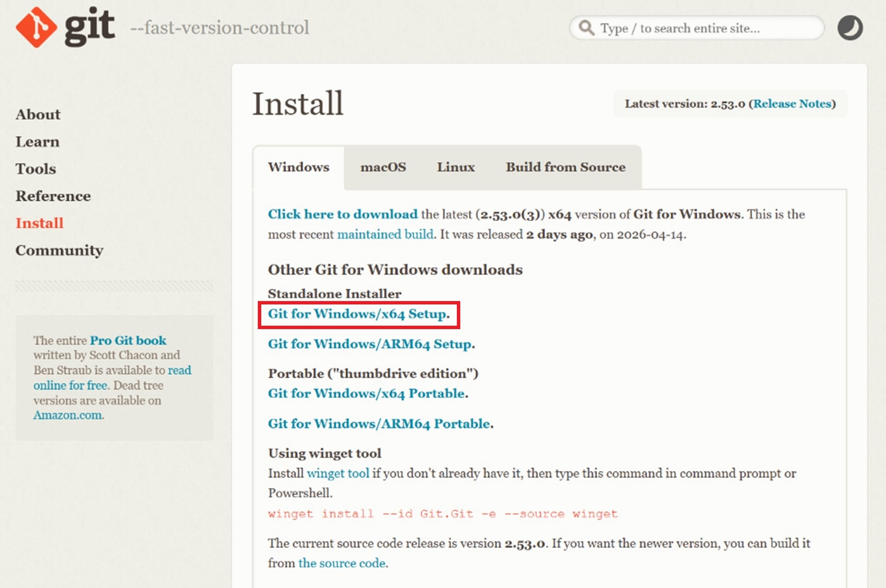Open the Pro Git book link
The height and width of the screenshot is (588, 886).
tap(128, 340)
